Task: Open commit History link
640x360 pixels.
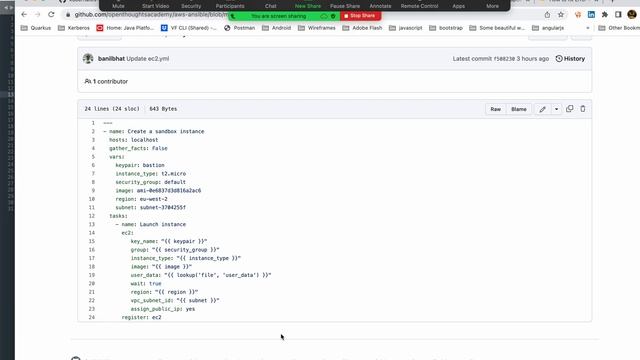Action: pos(570,59)
